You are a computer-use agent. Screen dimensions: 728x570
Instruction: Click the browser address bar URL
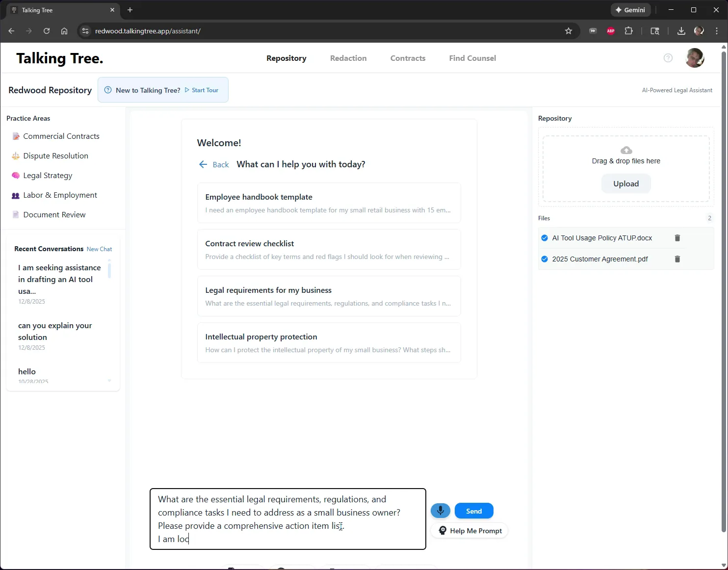pyautogui.click(x=148, y=31)
